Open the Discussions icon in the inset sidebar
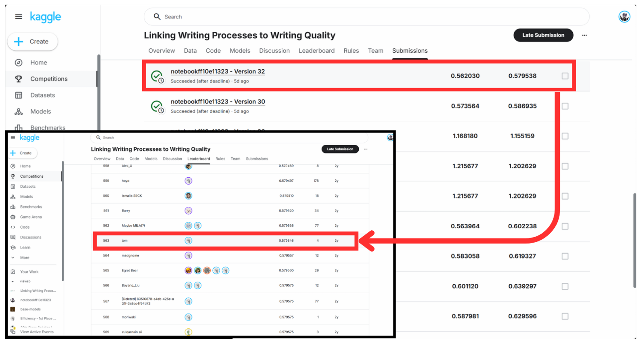 tap(13, 237)
